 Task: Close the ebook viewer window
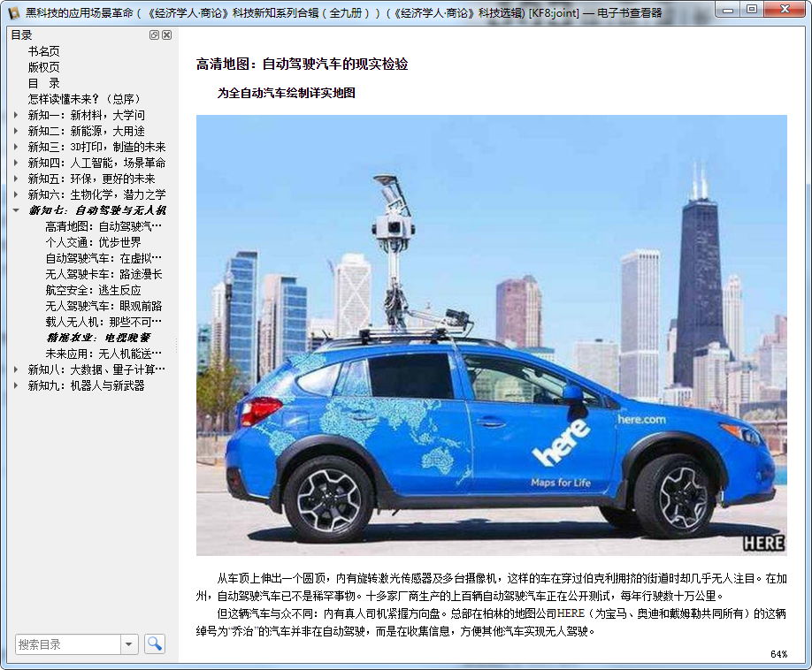[785, 10]
